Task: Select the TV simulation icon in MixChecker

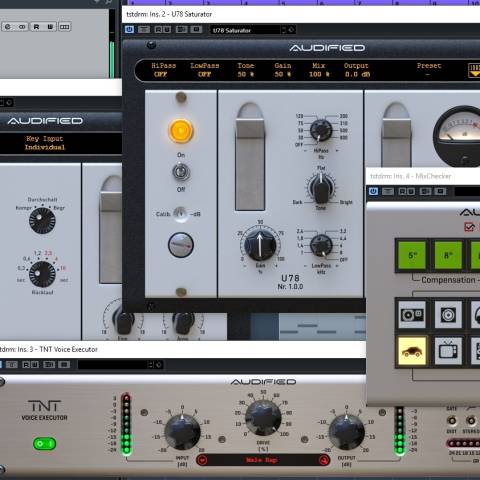Action: point(448,351)
